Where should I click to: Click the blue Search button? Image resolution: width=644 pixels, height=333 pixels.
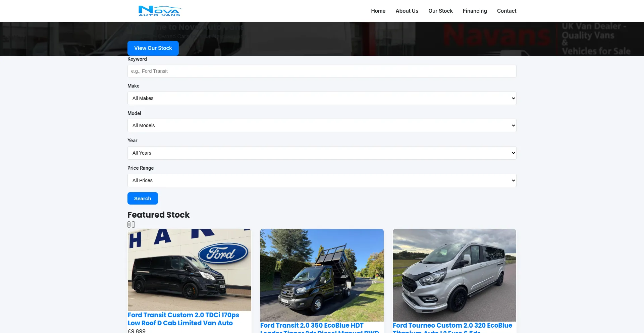[x=143, y=198]
